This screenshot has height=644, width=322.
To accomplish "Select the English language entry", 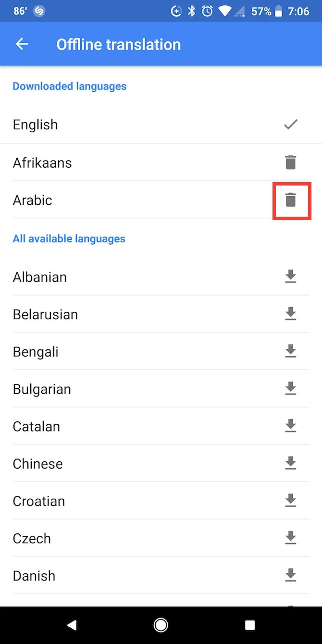I will click(x=35, y=124).
